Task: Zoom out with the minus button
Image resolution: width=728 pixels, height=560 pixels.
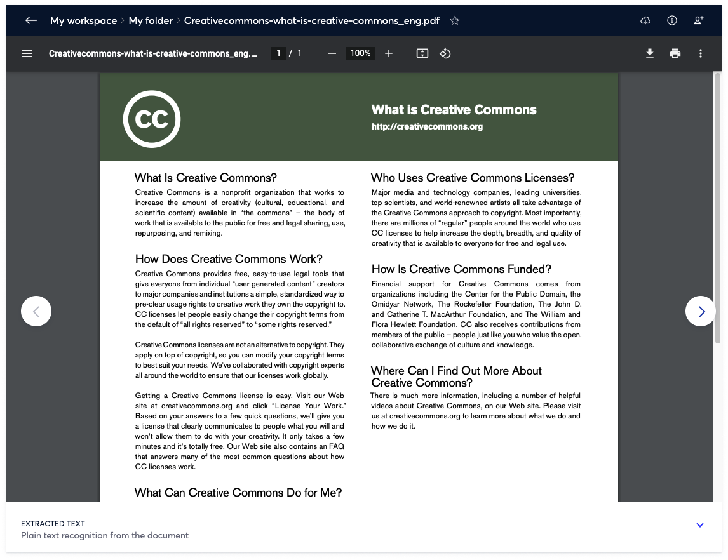Action: tap(332, 53)
